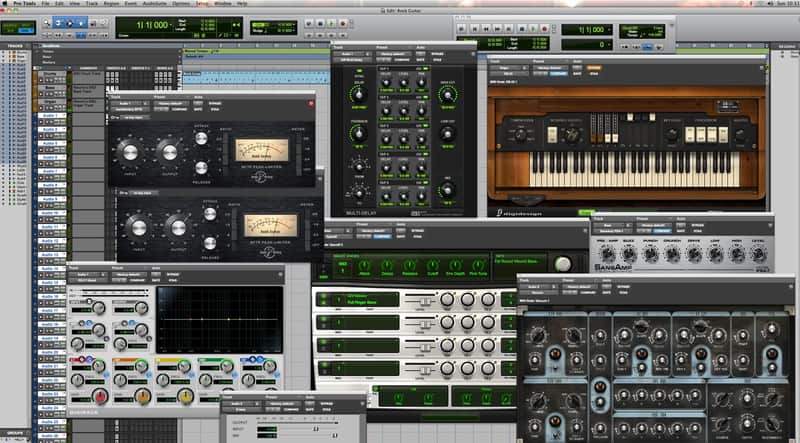Image resolution: width=800 pixels, height=443 pixels.
Task: Click the INPUT knob on upper limiter plug-in
Action: tap(130, 152)
